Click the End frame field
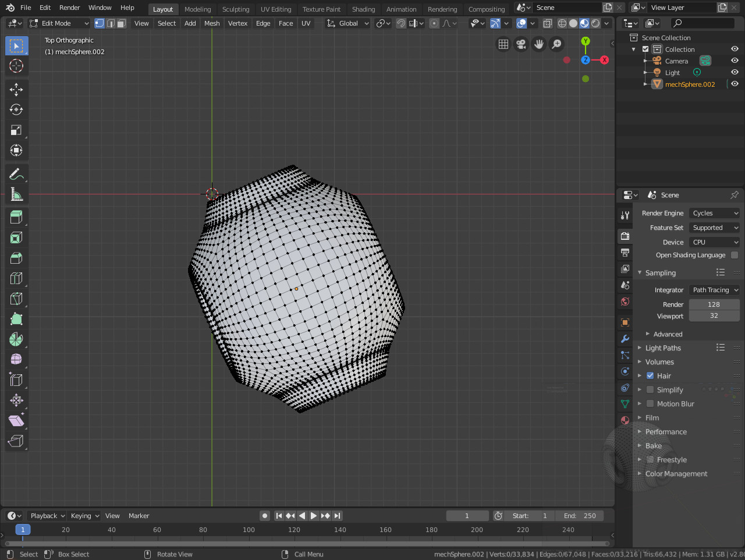This screenshot has height=560, width=745. coord(580,516)
